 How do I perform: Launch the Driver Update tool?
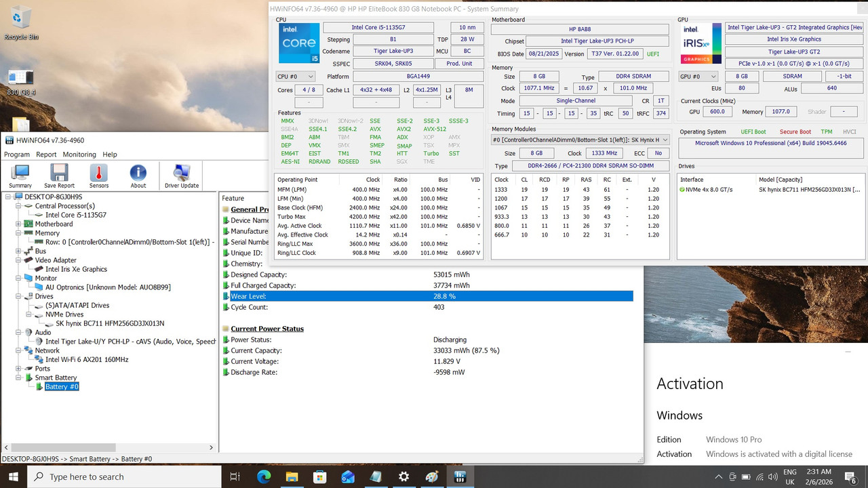(181, 176)
